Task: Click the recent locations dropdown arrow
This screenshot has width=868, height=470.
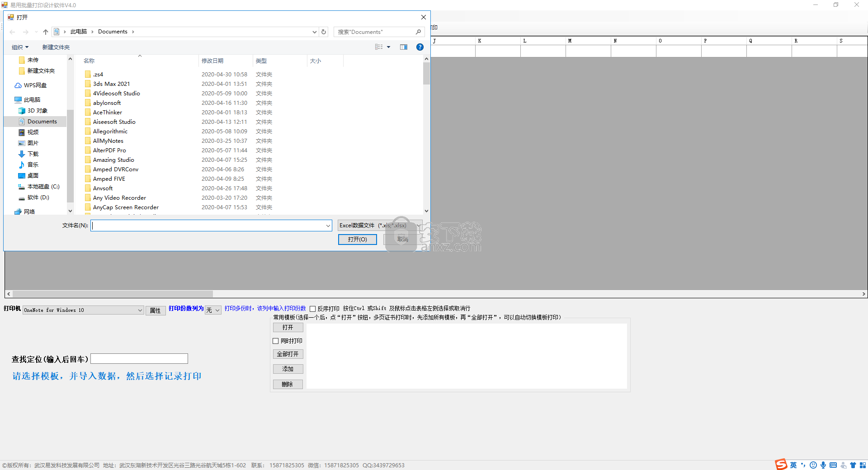Action: [x=36, y=32]
